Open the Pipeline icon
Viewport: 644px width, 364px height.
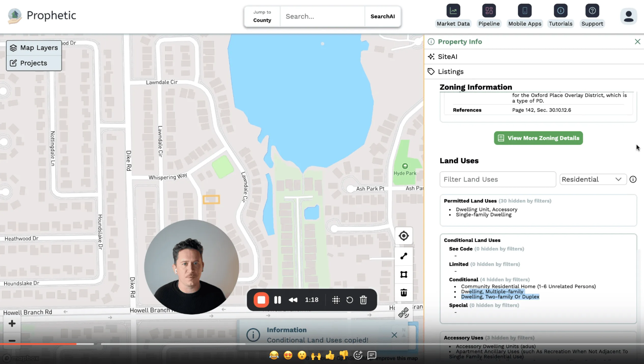(x=489, y=11)
